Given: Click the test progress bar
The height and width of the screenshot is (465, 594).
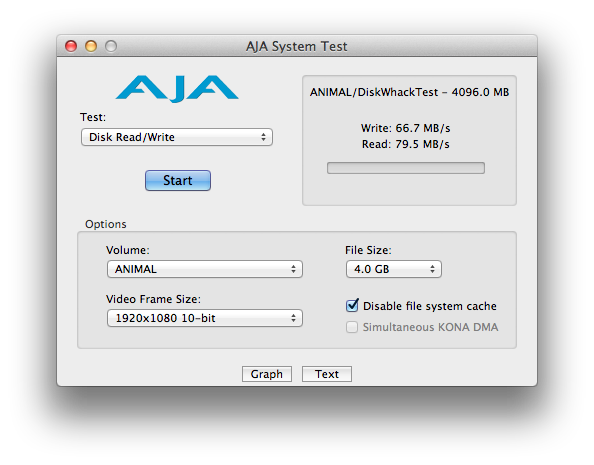Looking at the screenshot, I should pos(406,168).
